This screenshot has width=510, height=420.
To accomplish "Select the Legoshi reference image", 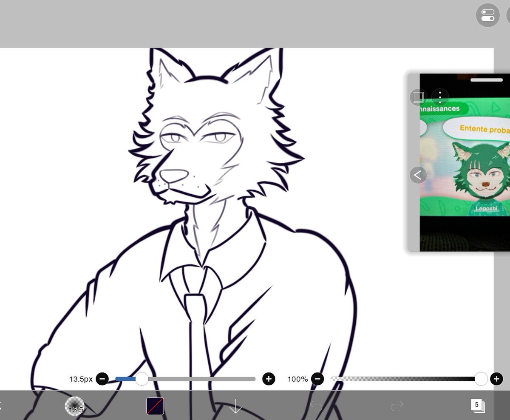I will click(x=465, y=162).
